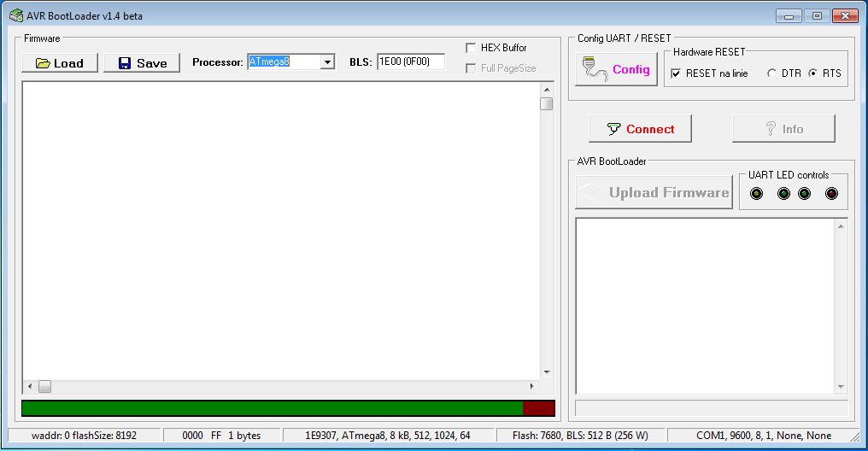Close the AVR BootLoader window
This screenshot has height=451, width=868.
pyautogui.click(x=845, y=16)
